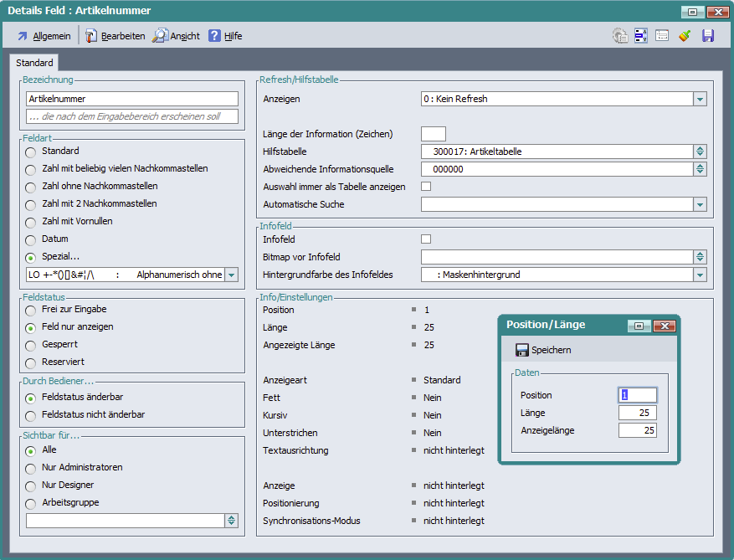Open the Bearbeiten menu

(x=115, y=36)
